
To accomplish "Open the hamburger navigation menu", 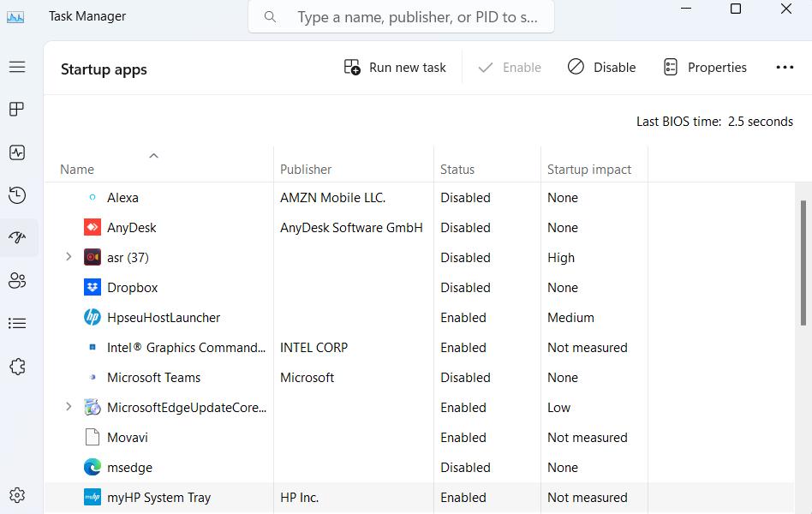I will (17, 67).
